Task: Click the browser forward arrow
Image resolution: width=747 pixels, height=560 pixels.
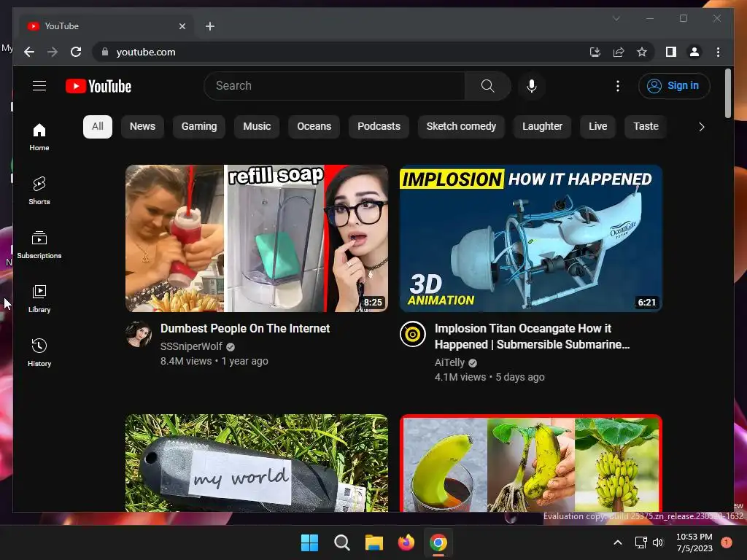Action: pyautogui.click(x=53, y=52)
